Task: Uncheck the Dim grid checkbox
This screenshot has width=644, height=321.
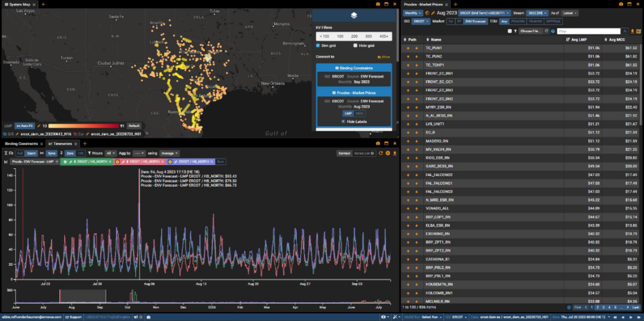Action: click(318, 45)
